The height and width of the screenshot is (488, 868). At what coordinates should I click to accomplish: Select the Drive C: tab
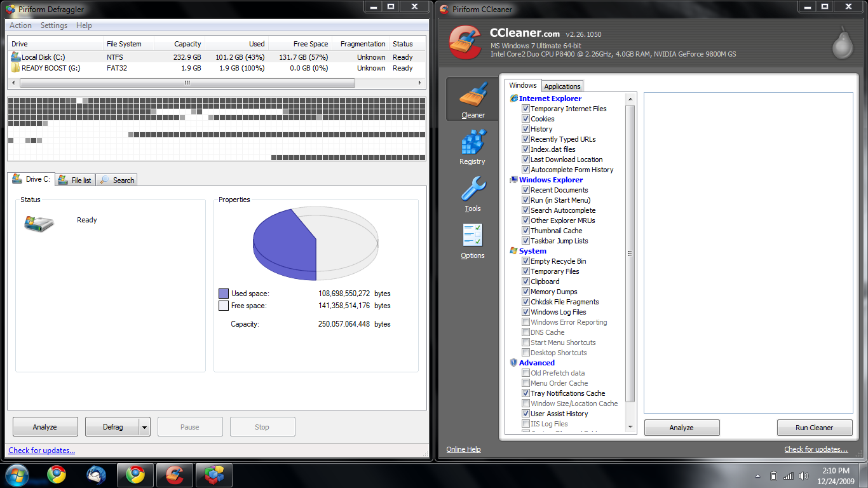[31, 179]
